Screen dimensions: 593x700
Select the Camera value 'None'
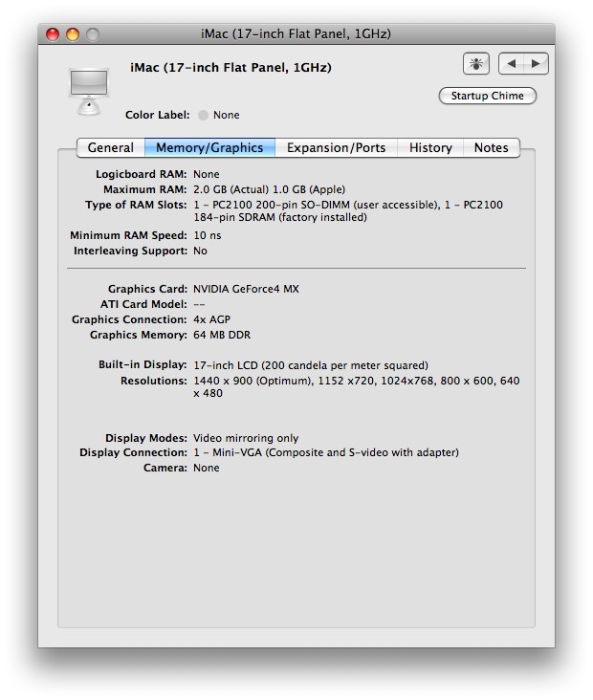coord(207,468)
